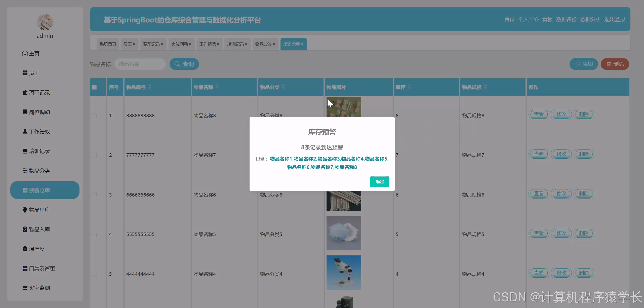Sort by 物品编号 column arrows
The image size is (644, 308).
150,87
